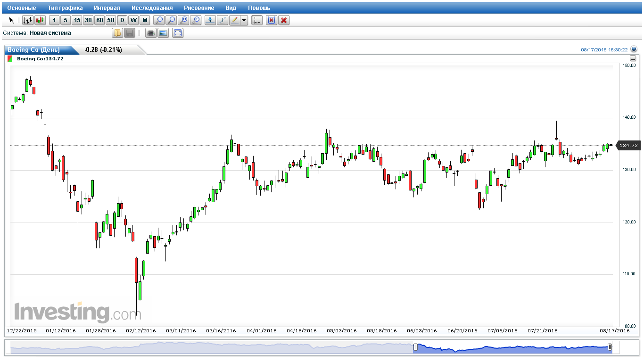Click the print chart icon

151,33
